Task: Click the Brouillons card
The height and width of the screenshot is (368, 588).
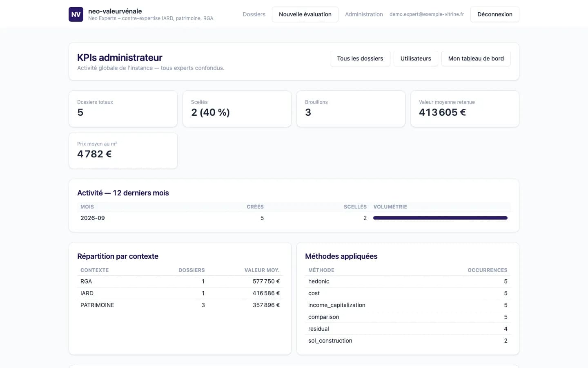Action: 351,109
